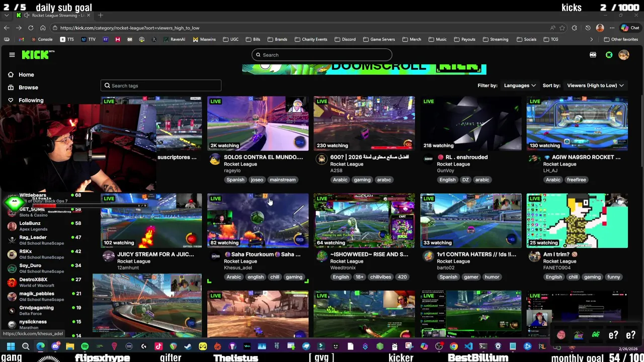Select the humor tag
This screenshot has height=362, width=644.
coord(492,277)
